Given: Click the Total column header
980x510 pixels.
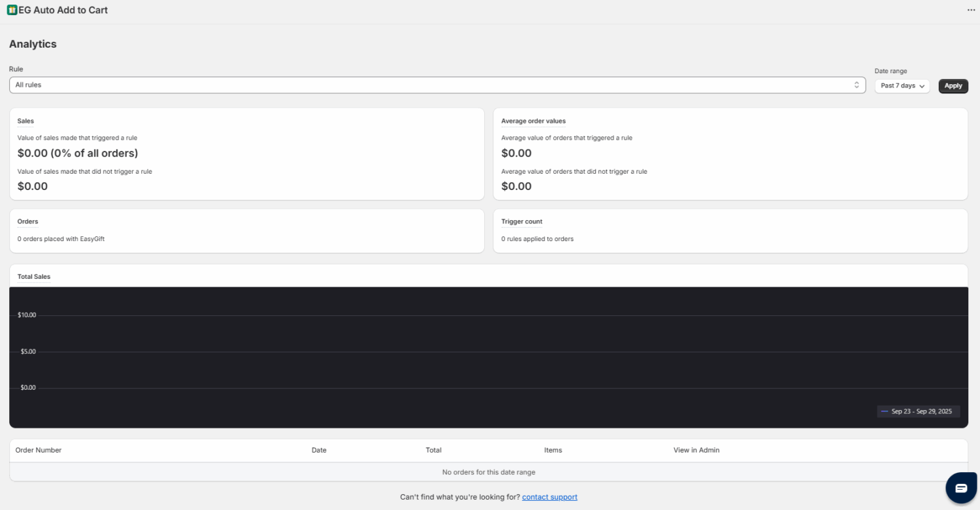Looking at the screenshot, I should pyautogui.click(x=433, y=450).
